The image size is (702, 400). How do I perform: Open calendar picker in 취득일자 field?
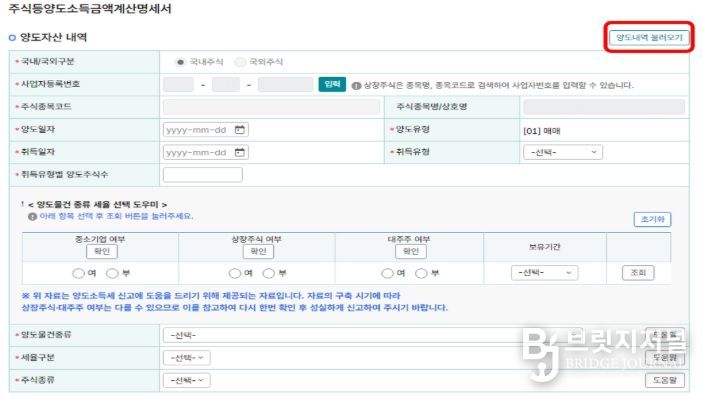pyautogui.click(x=240, y=153)
